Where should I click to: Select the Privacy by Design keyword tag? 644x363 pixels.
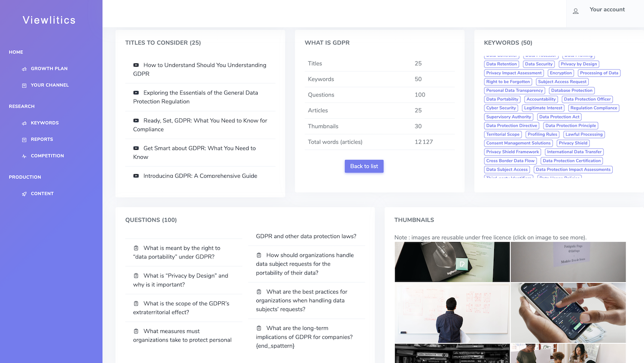(x=579, y=64)
